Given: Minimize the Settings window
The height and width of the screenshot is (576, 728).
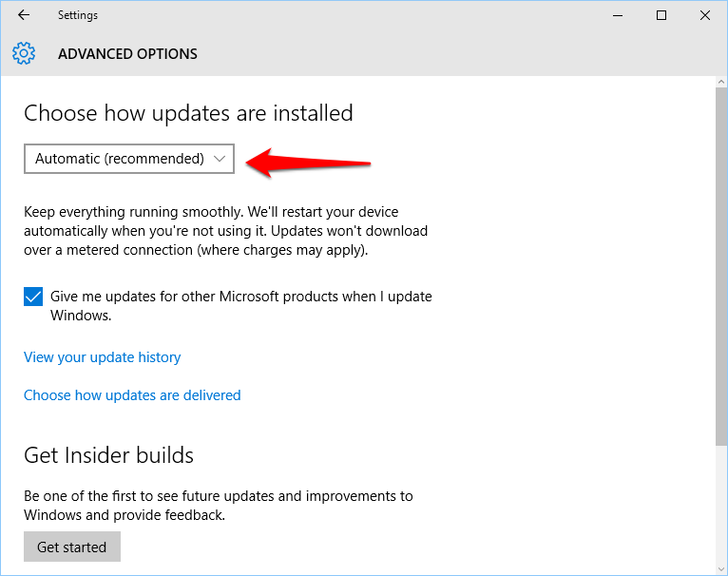Looking at the screenshot, I should 618,15.
